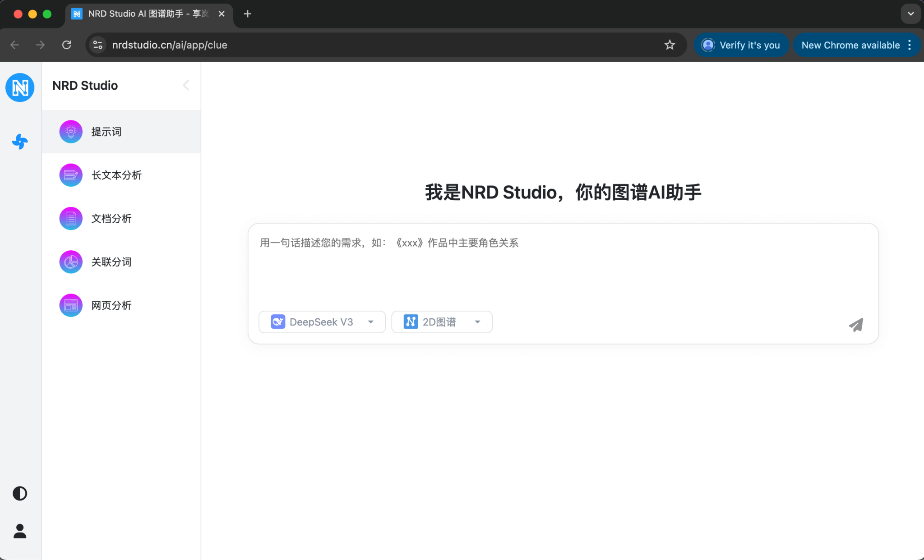Open the DeepSeek V3 model dropdown
The image size is (924, 560).
coord(322,322)
